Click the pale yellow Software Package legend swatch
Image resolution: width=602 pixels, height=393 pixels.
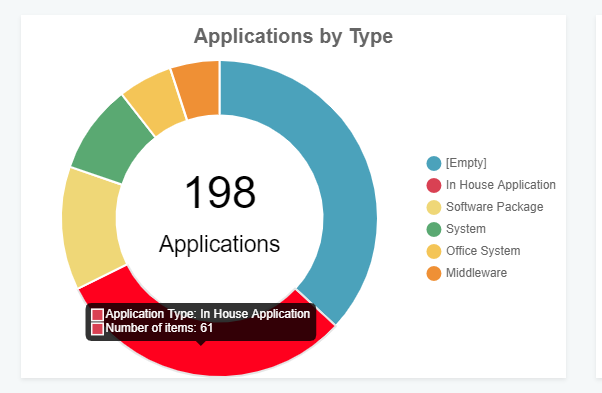(x=434, y=207)
